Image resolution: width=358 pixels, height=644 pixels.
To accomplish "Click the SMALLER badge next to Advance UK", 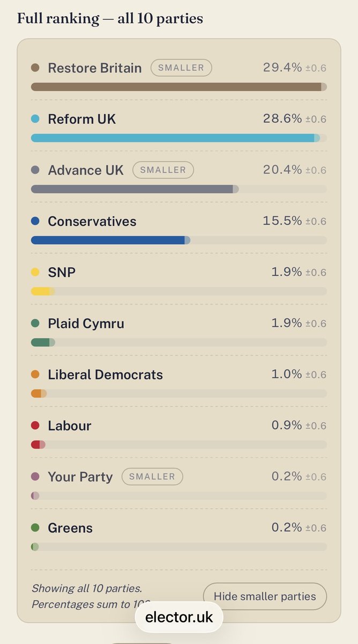I will pyautogui.click(x=163, y=170).
